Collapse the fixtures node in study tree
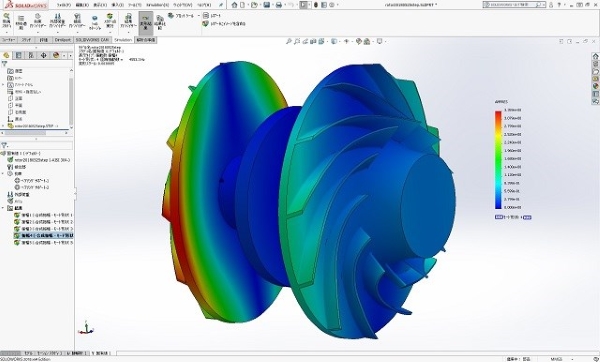 3,174
